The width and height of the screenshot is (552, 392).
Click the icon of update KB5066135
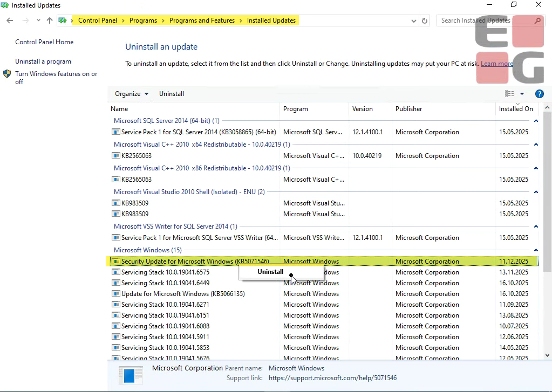(x=116, y=294)
